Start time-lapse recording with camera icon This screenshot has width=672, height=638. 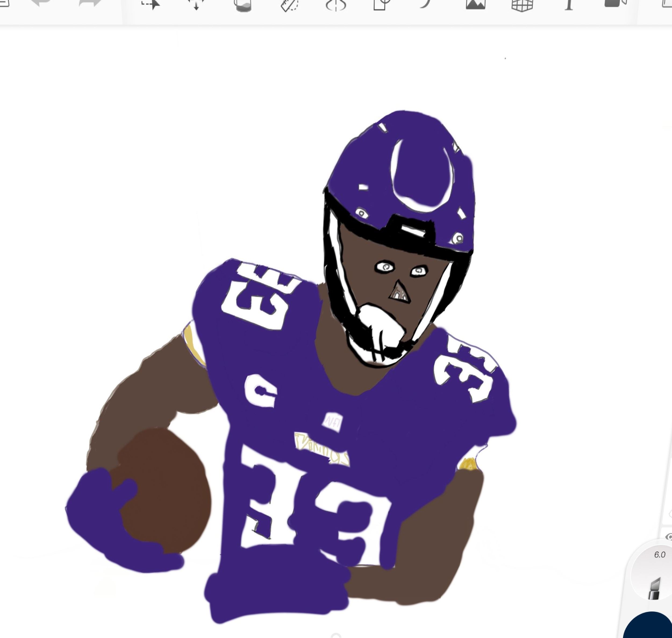(x=615, y=3)
